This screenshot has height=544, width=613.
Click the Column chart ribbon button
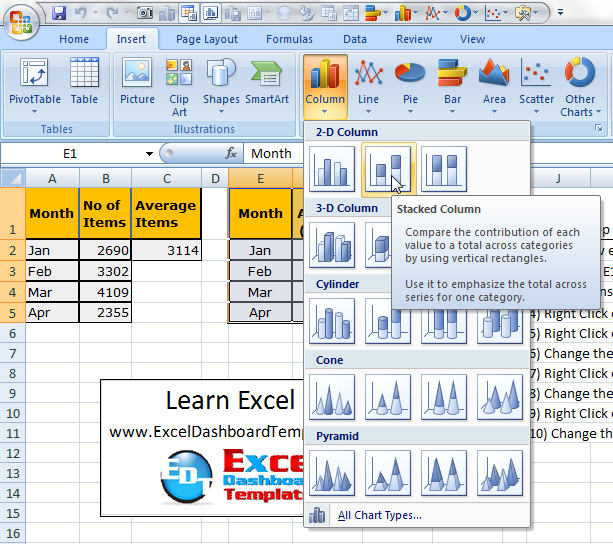click(325, 87)
